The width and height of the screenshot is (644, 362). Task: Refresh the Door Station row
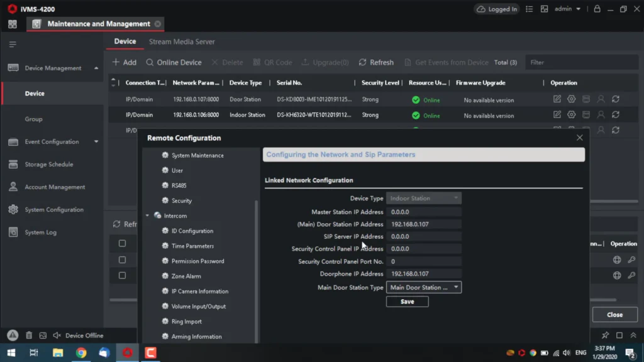[616, 99]
